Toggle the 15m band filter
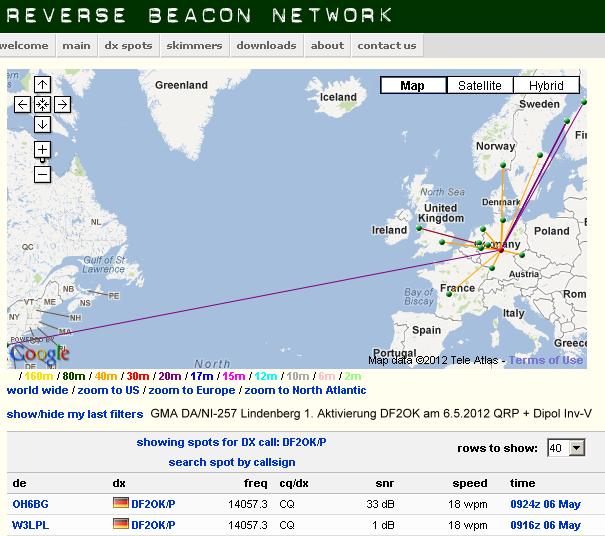The width and height of the screenshot is (605, 536). [x=234, y=376]
